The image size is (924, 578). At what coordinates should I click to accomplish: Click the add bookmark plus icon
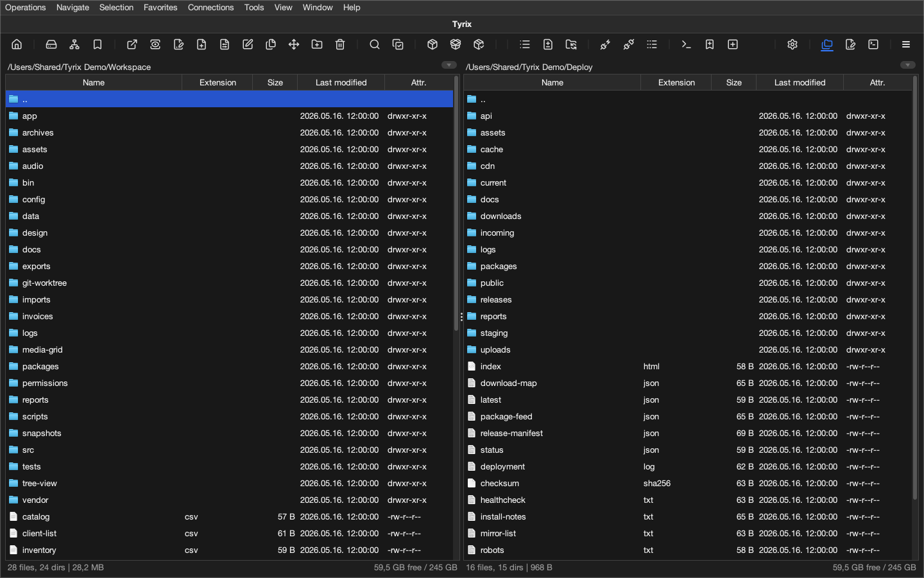[x=710, y=44]
